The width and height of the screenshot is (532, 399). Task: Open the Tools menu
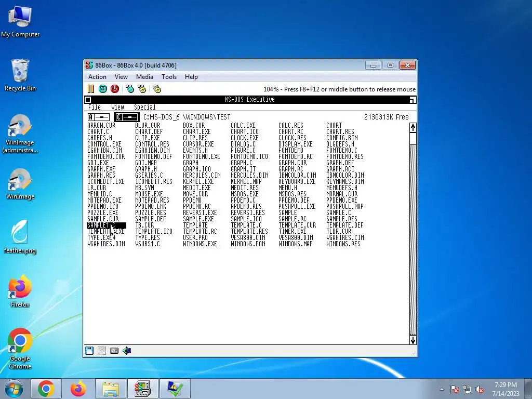169,77
